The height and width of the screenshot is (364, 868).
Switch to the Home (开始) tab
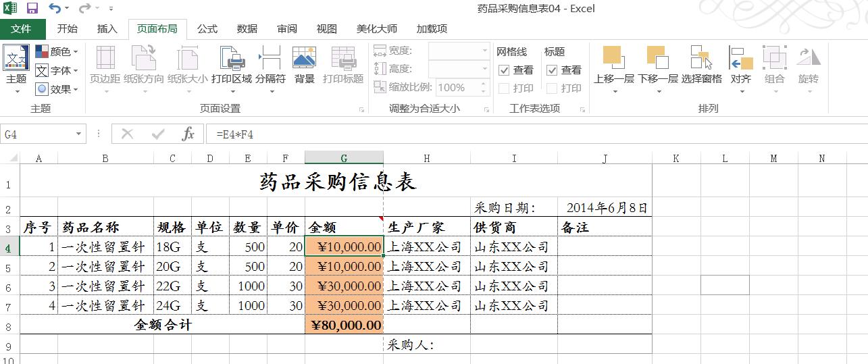pyautogui.click(x=67, y=29)
